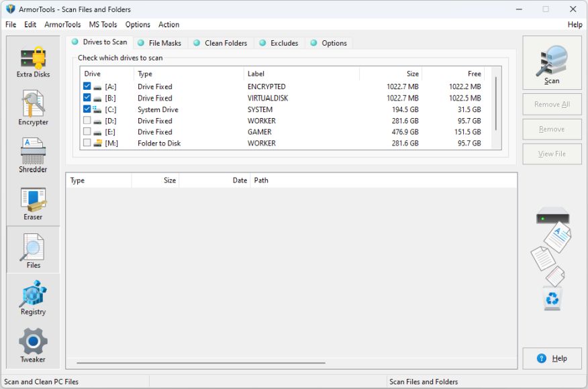This screenshot has width=588, height=389.
Task: Click the drive list vertical scrollbar
Action: [496, 104]
